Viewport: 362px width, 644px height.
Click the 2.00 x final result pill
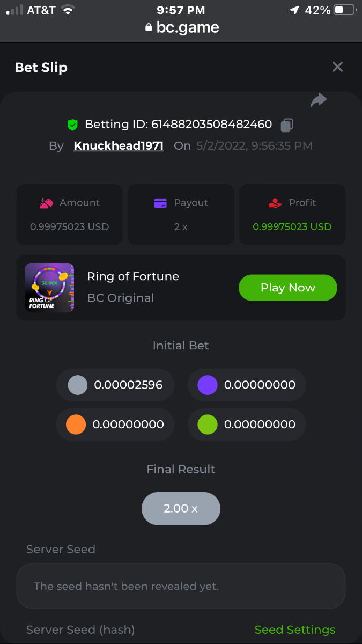[x=181, y=508]
